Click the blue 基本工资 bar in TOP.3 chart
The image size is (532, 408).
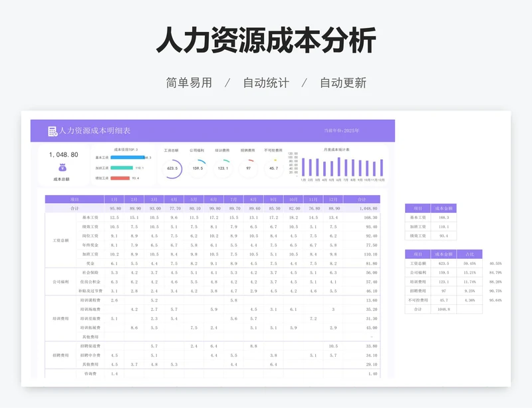[128, 158]
